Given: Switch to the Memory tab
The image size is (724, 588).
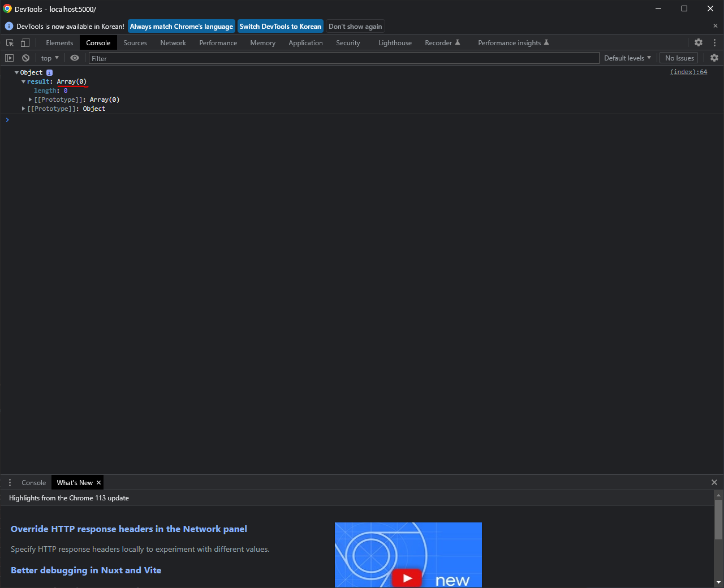Looking at the screenshot, I should [263, 43].
